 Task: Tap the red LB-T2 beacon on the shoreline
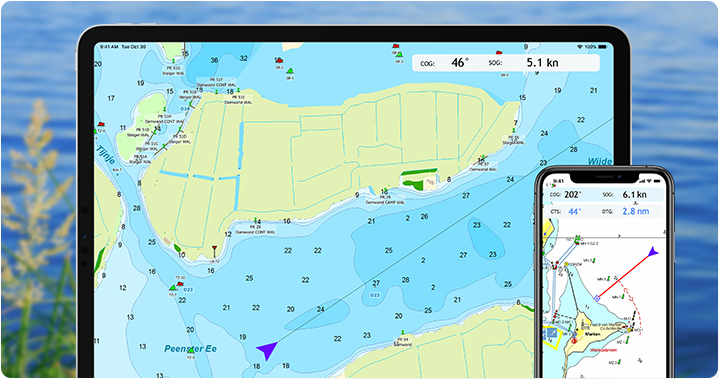pyautogui.click(x=214, y=251)
